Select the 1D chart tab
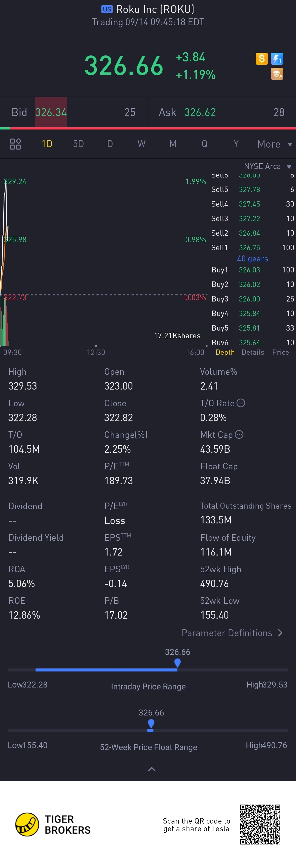The height and width of the screenshot is (868, 296). [x=47, y=144]
